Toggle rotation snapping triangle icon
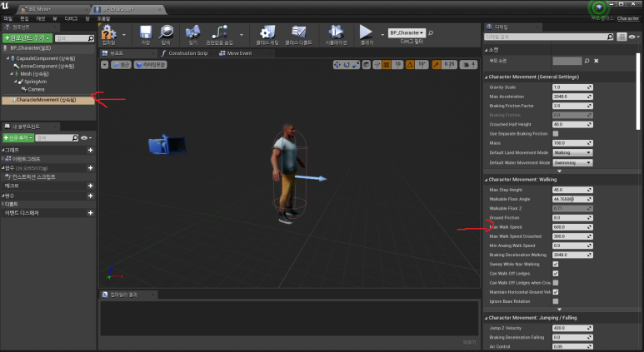This screenshot has width=644, height=352. (410, 64)
